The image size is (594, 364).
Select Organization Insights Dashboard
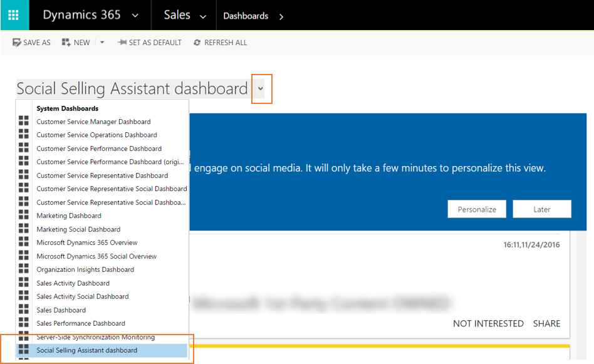(x=85, y=269)
